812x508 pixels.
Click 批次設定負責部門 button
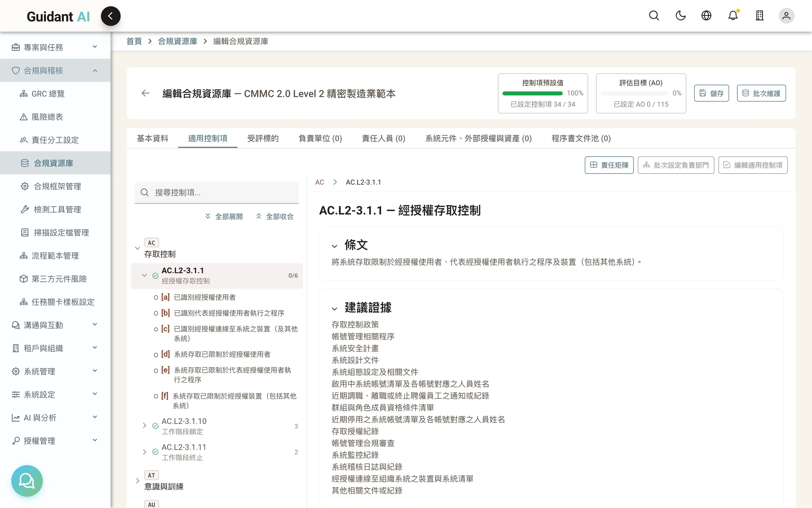tap(676, 165)
